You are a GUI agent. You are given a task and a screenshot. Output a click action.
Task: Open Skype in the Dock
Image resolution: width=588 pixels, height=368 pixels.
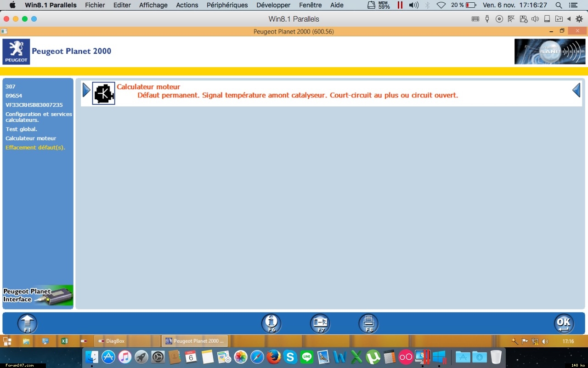point(290,357)
